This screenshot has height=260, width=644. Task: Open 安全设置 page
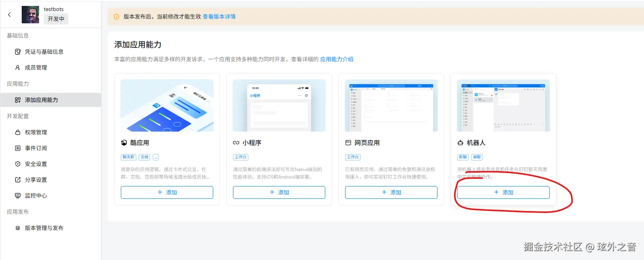pos(51,164)
